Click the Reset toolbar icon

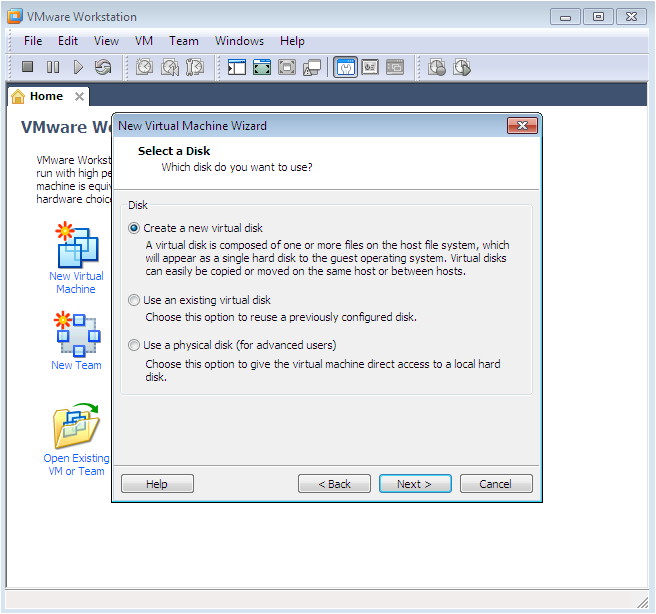tap(103, 67)
